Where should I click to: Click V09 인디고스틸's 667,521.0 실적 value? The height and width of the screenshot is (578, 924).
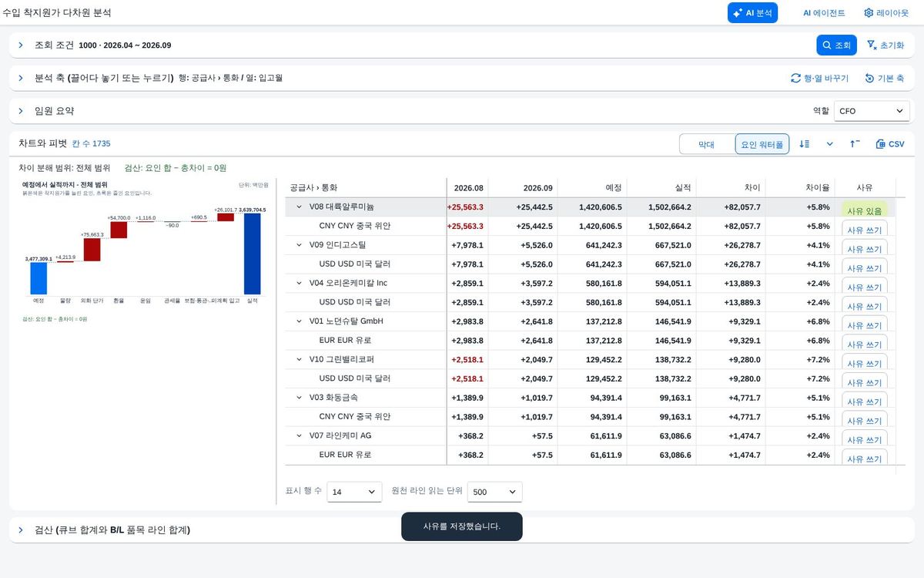669,245
